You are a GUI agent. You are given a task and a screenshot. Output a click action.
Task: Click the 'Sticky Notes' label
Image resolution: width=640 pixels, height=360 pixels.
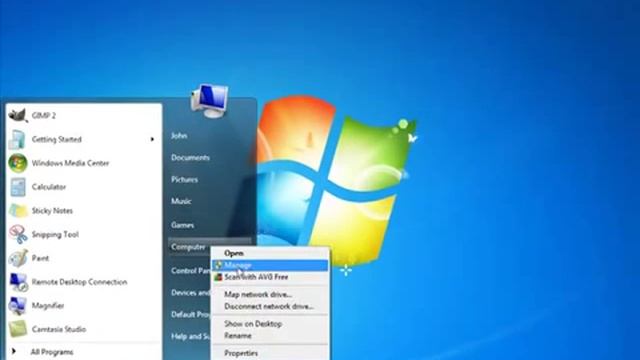pyautogui.click(x=52, y=211)
